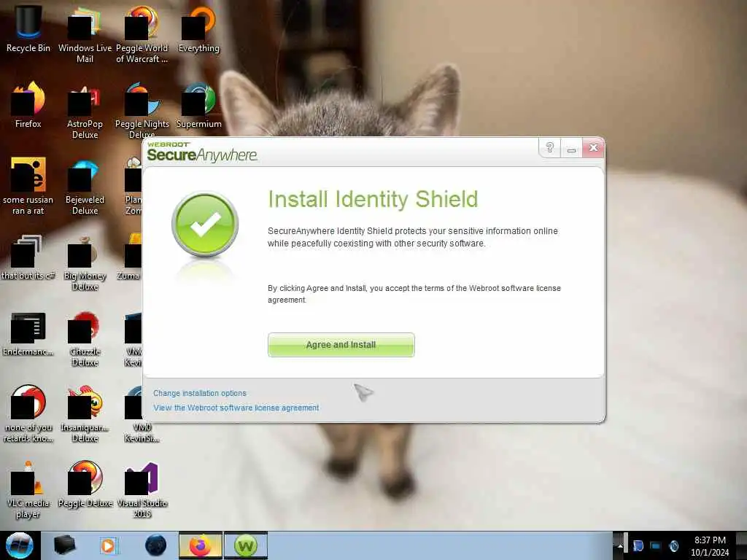Select the Firefox desktop shortcut
The image size is (747, 560).
pos(28,105)
